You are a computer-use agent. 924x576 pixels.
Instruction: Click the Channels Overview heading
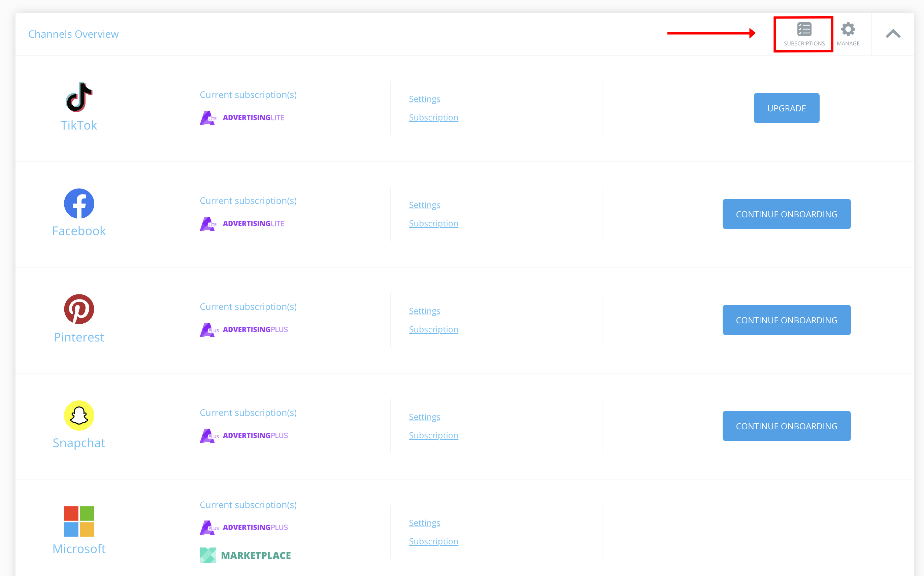[x=73, y=34]
